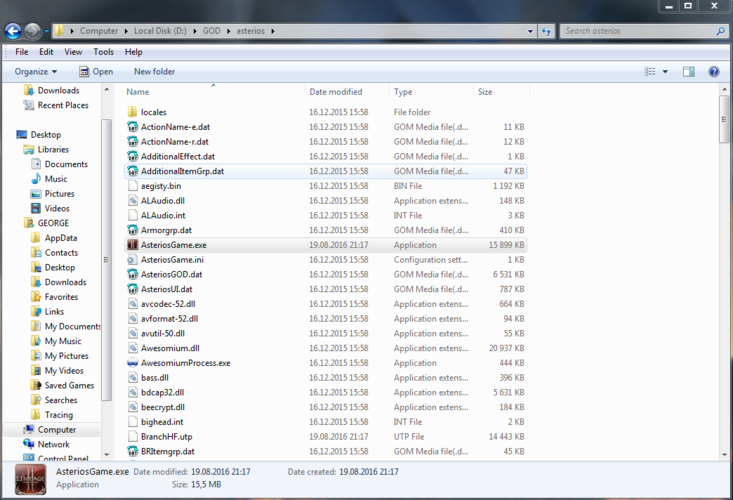Click the Computer breadcrumb segment
Viewport: 733px width, 500px height.
click(x=99, y=31)
